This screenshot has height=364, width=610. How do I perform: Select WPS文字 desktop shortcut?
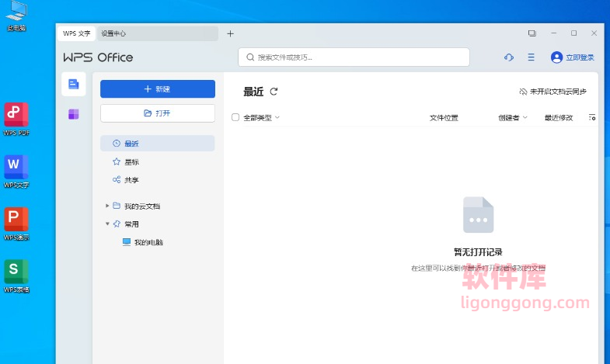coord(16,172)
